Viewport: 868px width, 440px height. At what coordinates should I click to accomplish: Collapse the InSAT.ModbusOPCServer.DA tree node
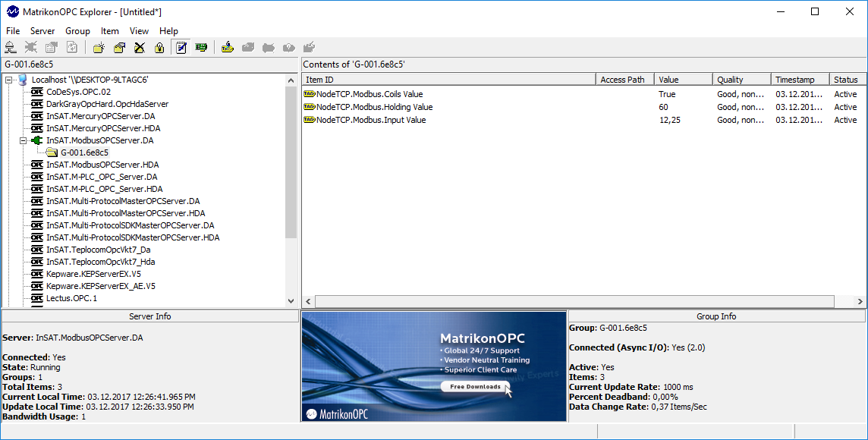coord(24,140)
